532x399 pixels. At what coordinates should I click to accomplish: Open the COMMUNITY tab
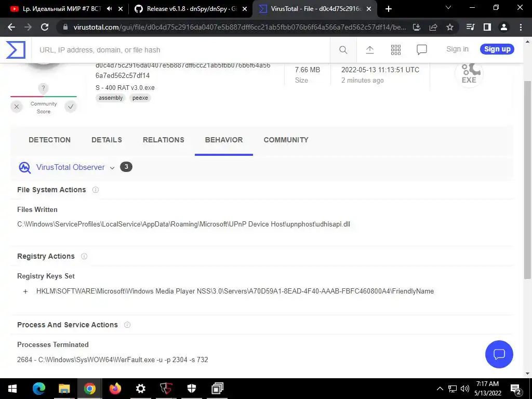coord(286,140)
